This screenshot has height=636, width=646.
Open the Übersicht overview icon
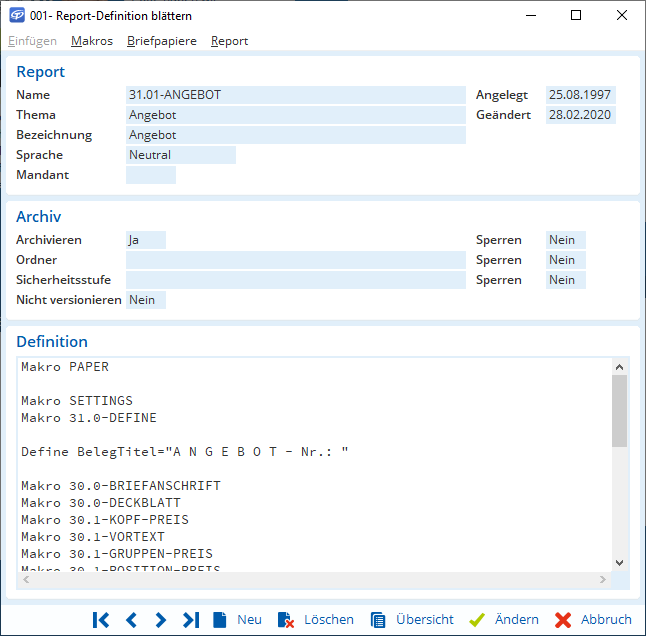377,620
